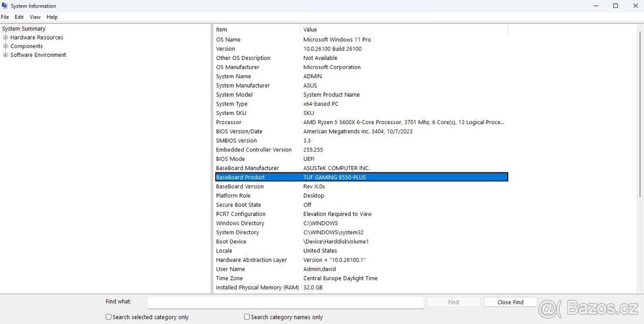The image size is (644, 324).
Task: Click the System Information app icon in titlebar
Action: 5,5
